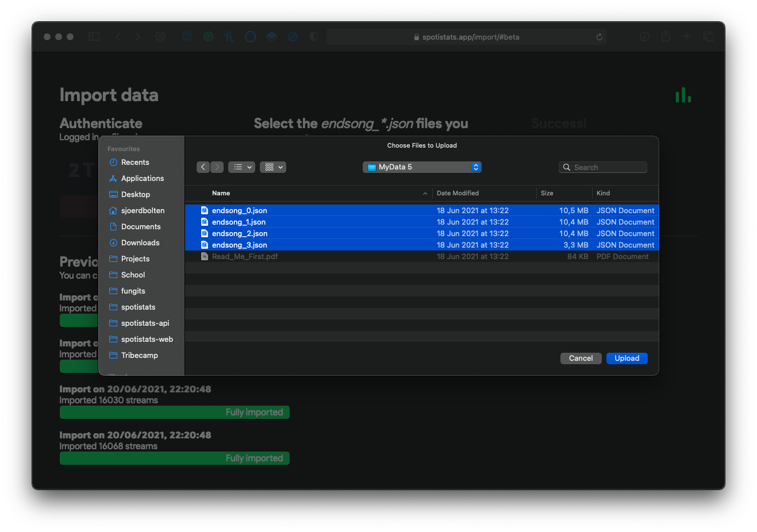Screen dimensions: 757x532
Task: Click the forward arrow in file dialog
Action: click(x=217, y=167)
